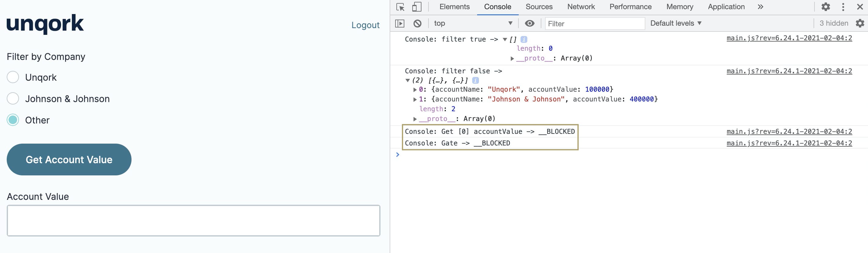Image resolution: width=868 pixels, height=253 pixels.
Task: Collapse the (2) filter false array
Action: click(x=408, y=80)
